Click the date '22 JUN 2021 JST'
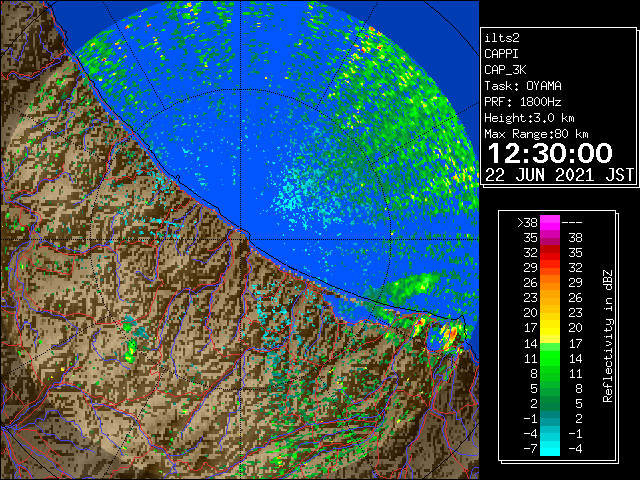640x480 pixels. (559, 175)
